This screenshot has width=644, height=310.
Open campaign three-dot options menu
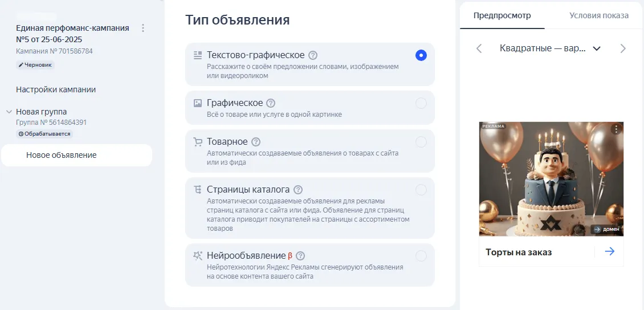coord(143,28)
